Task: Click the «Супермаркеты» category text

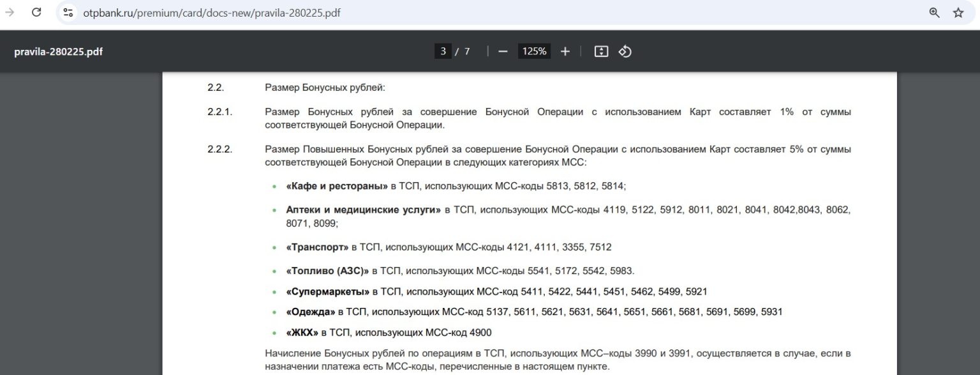Action: (x=328, y=291)
